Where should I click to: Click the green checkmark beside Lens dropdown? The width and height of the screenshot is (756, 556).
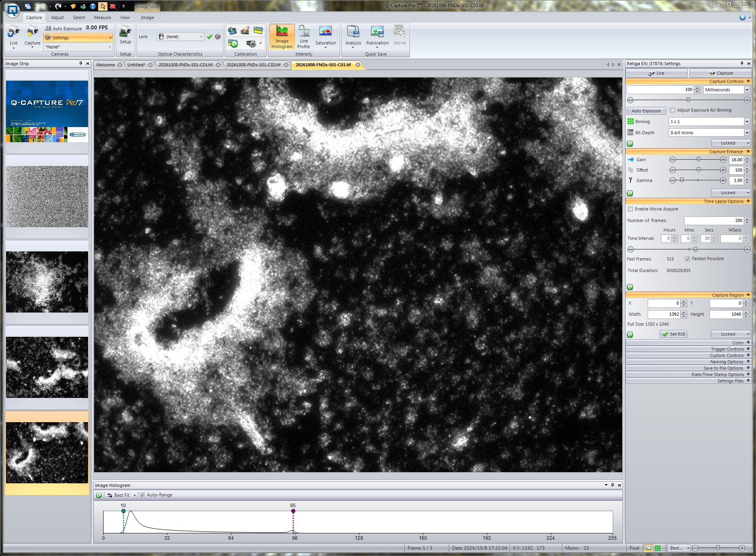coord(210,37)
